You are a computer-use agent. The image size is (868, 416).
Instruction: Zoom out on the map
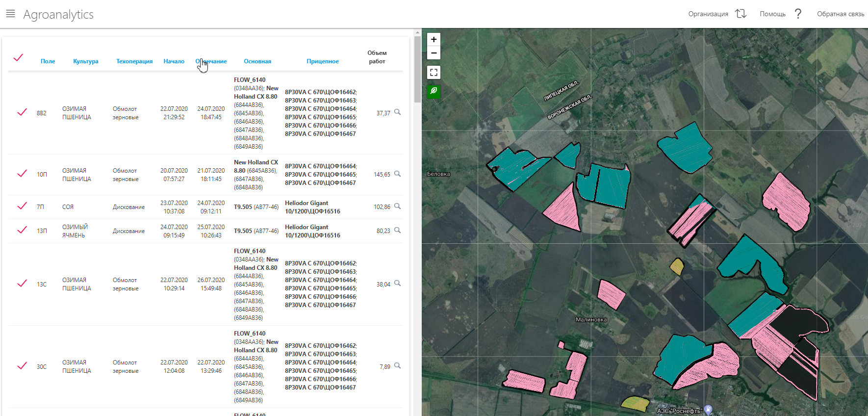coord(434,53)
